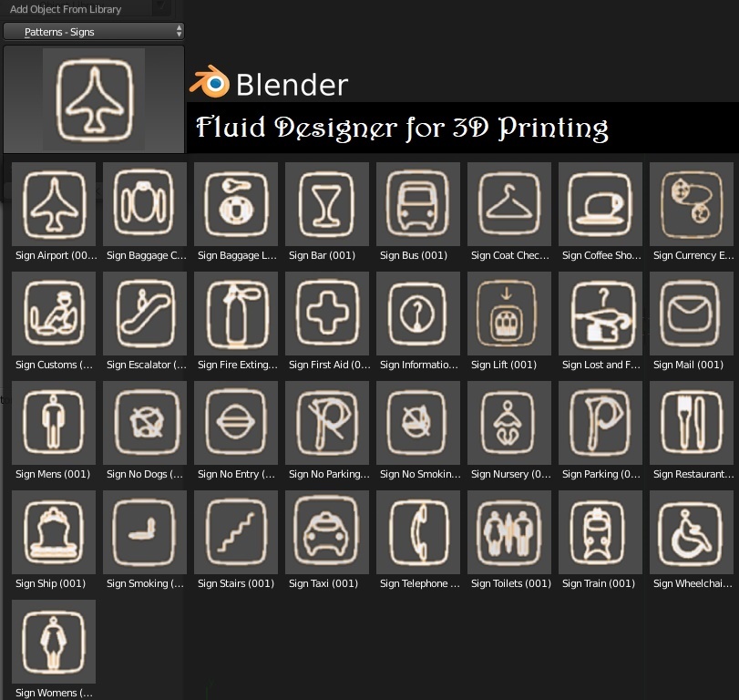The image size is (739, 700).
Task: Pick the Sign Fire Extinguisher icon
Action: [236, 314]
